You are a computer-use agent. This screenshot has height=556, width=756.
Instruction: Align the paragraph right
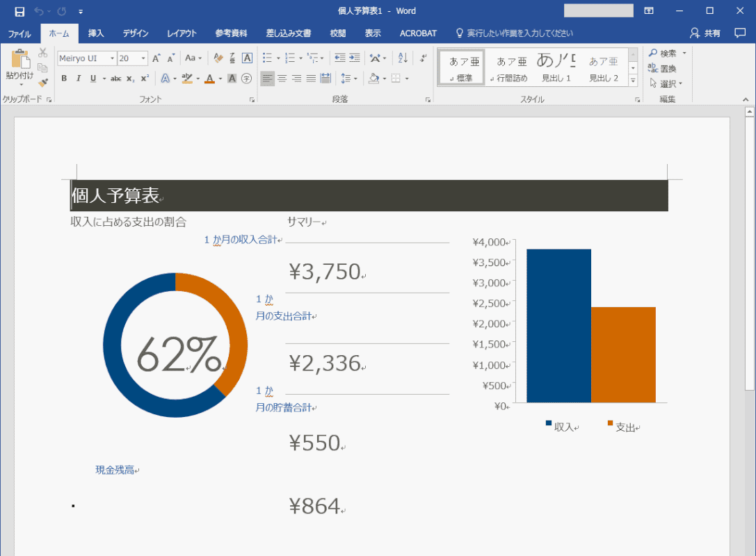[296, 78]
